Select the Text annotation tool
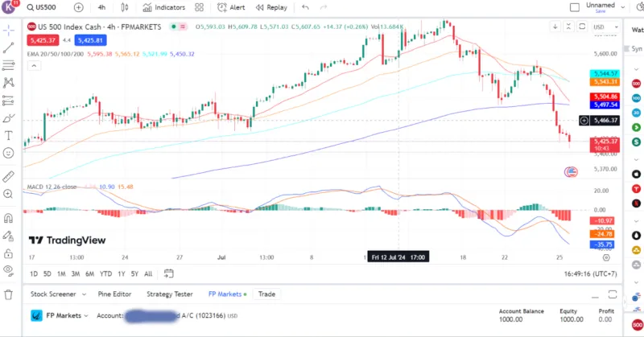 pyautogui.click(x=8, y=135)
